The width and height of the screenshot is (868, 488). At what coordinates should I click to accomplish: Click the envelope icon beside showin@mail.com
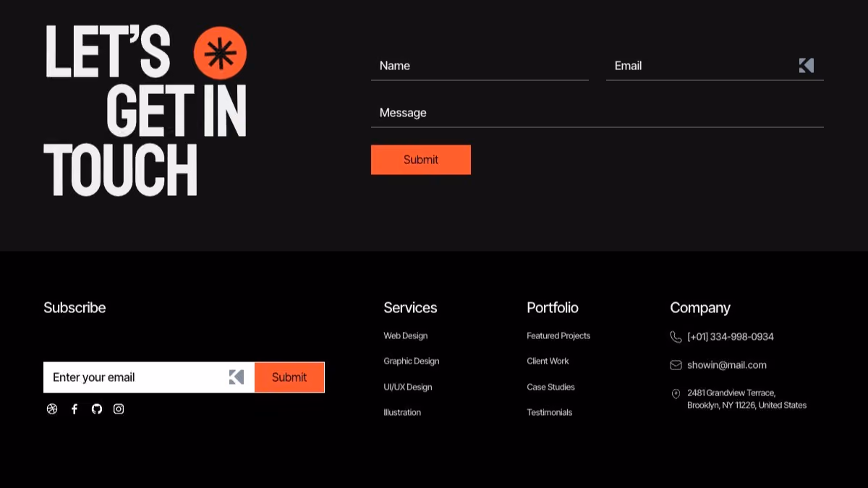[x=676, y=365]
